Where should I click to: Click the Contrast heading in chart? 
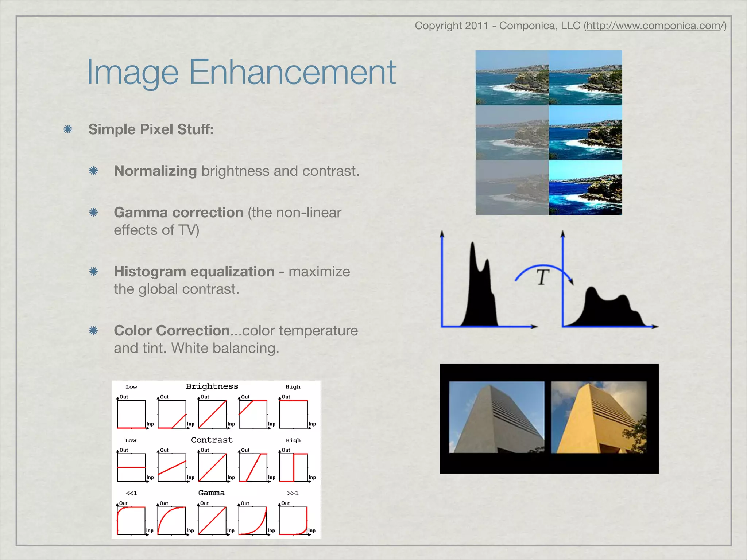[212, 440]
